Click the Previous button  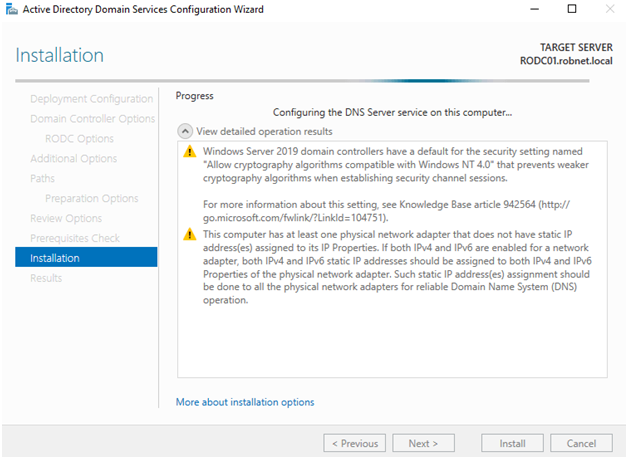coord(355,443)
